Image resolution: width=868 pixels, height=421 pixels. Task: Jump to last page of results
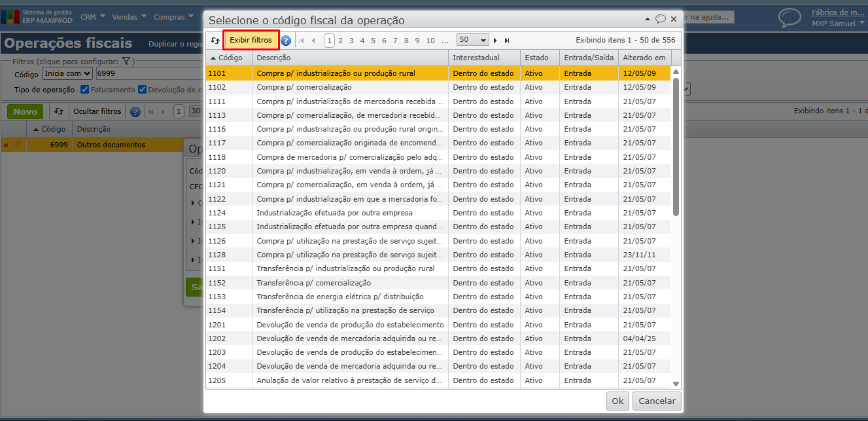(x=506, y=41)
